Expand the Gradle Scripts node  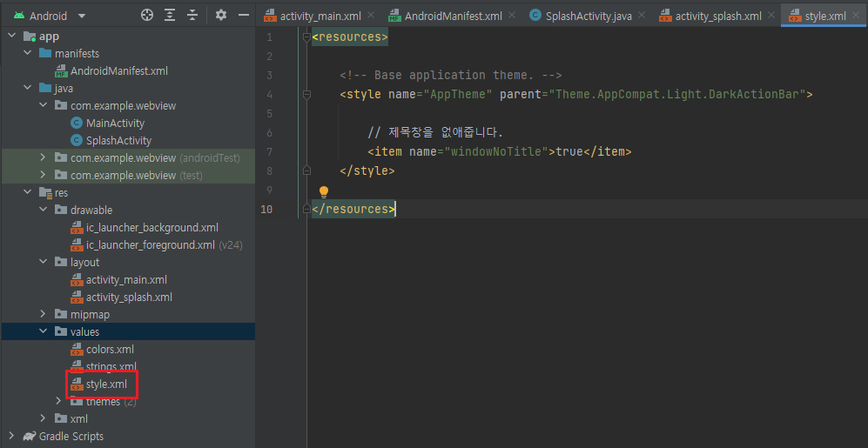coord(11,436)
